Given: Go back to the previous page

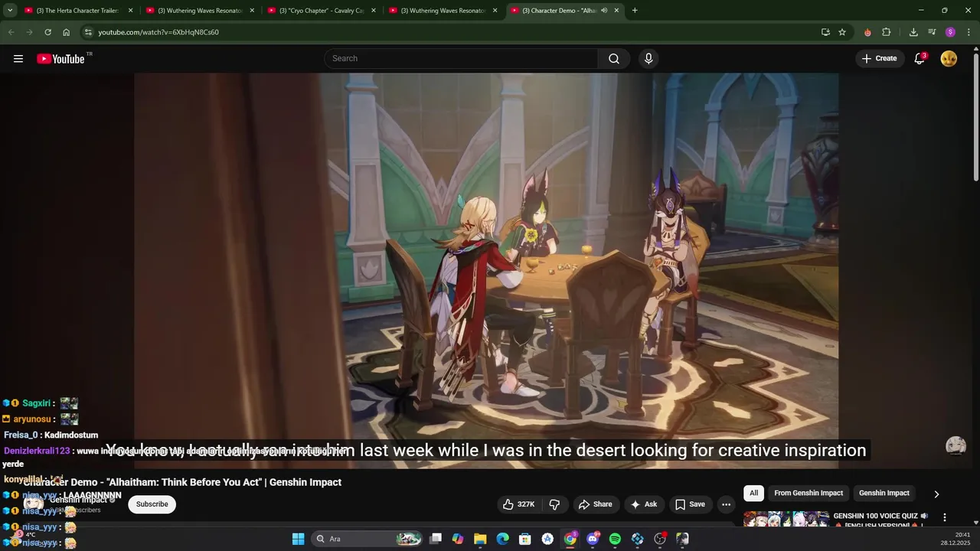Looking at the screenshot, I should (11, 32).
